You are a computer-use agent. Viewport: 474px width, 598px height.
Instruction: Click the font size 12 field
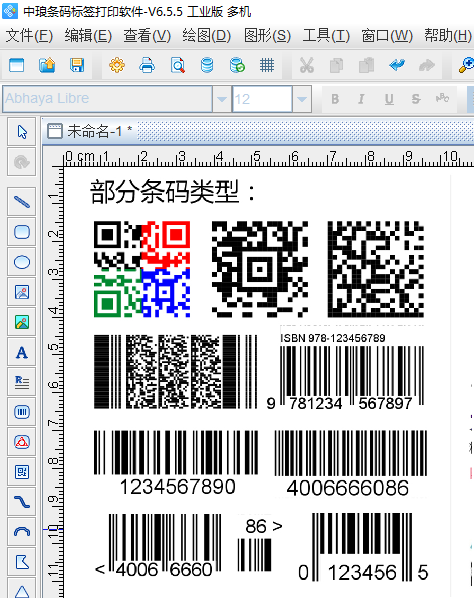tap(262, 99)
